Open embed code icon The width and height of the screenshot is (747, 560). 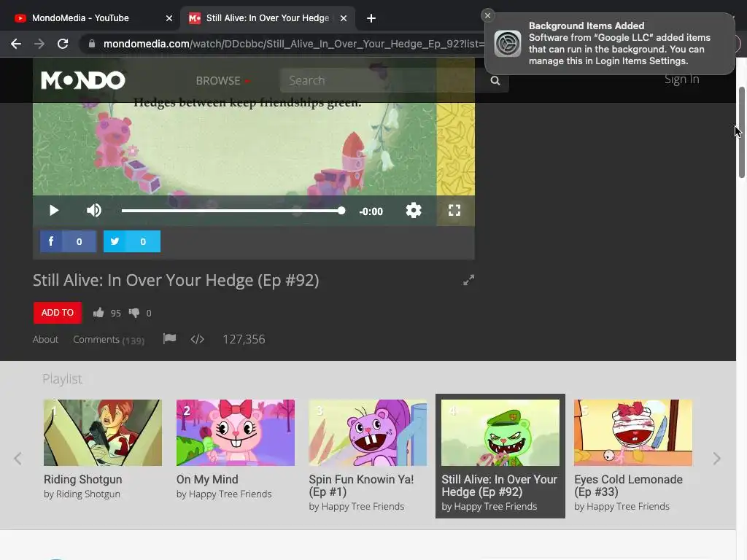tap(197, 339)
